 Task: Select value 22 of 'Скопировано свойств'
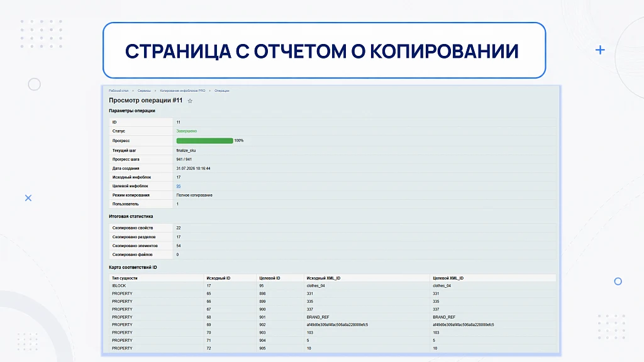[178, 228]
